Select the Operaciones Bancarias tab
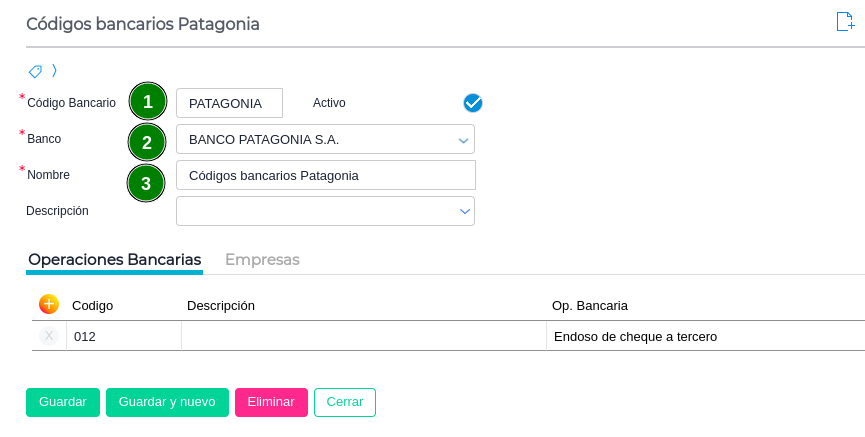 [x=115, y=259]
